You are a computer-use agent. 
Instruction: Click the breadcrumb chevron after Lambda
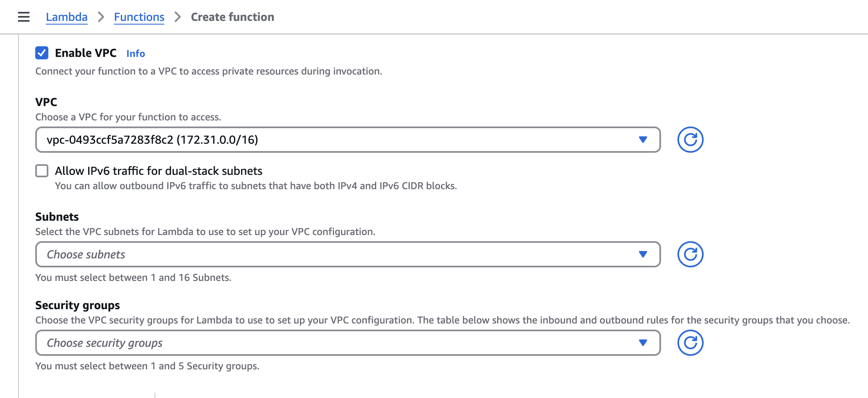point(101,17)
